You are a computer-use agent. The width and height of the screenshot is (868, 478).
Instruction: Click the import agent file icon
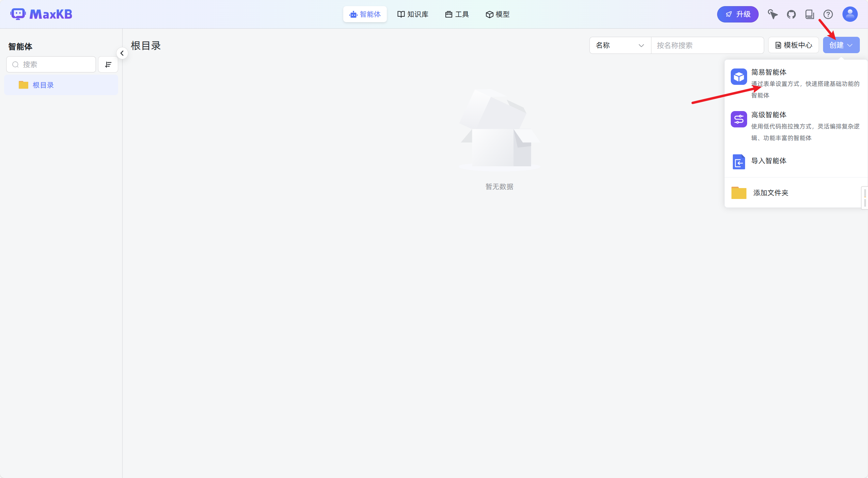pos(739,162)
